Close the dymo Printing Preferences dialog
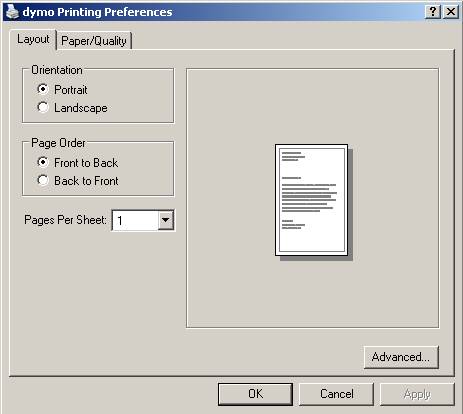 (451, 12)
